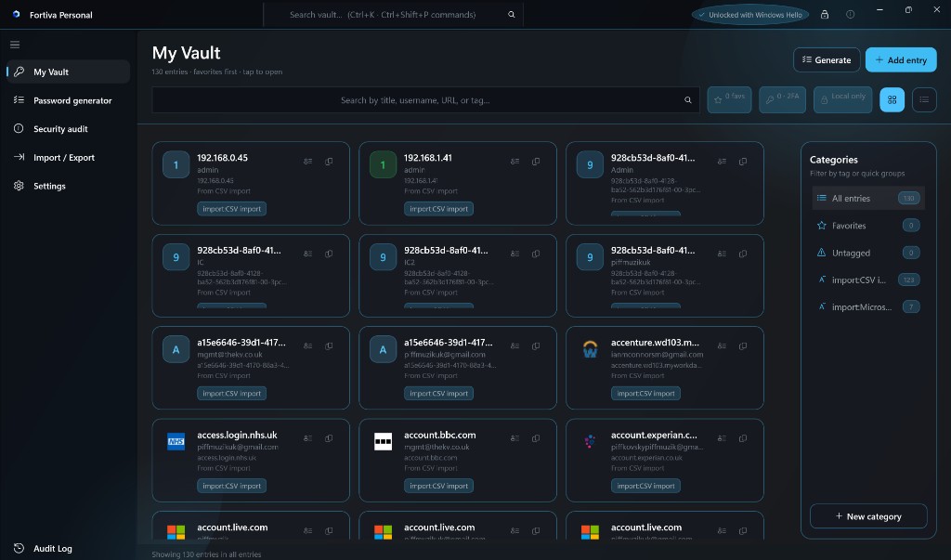
Task: Open the 928cb53d entry with username IC
Action: (x=251, y=276)
